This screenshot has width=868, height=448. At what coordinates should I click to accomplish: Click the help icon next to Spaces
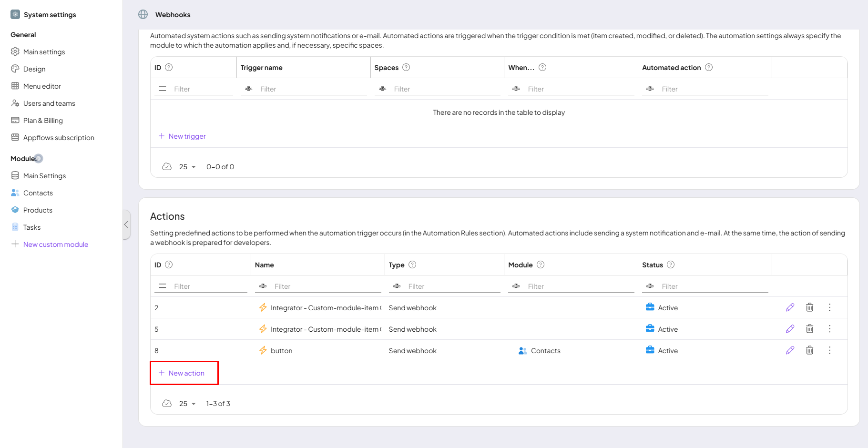pyautogui.click(x=406, y=68)
